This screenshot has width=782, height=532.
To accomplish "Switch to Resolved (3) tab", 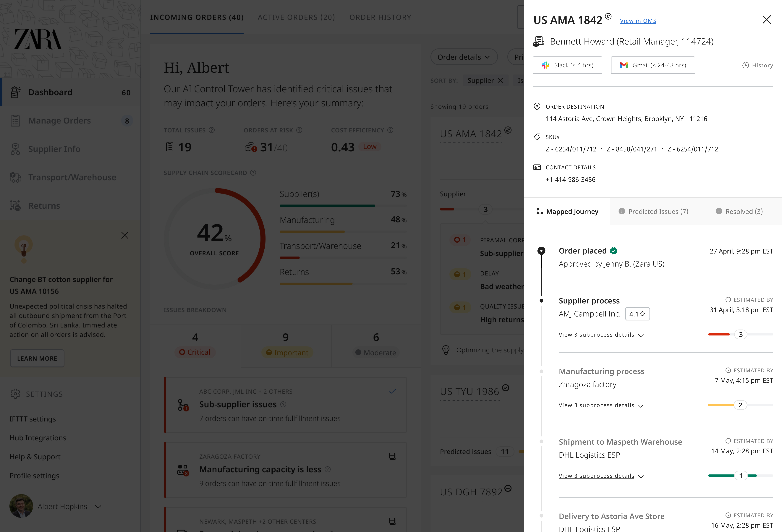I will pos(739,211).
